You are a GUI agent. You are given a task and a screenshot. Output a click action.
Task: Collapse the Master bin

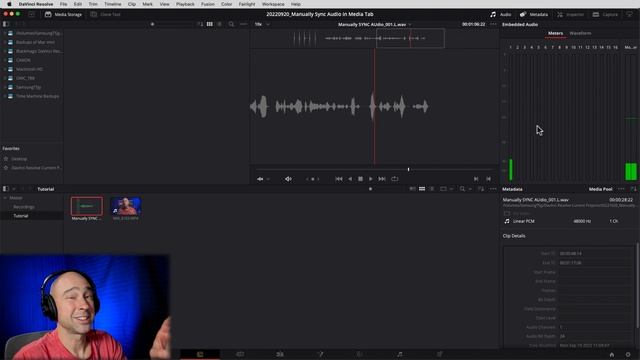(x=5, y=198)
